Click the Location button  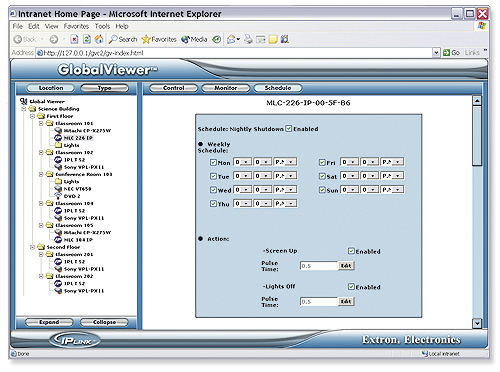point(51,88)
